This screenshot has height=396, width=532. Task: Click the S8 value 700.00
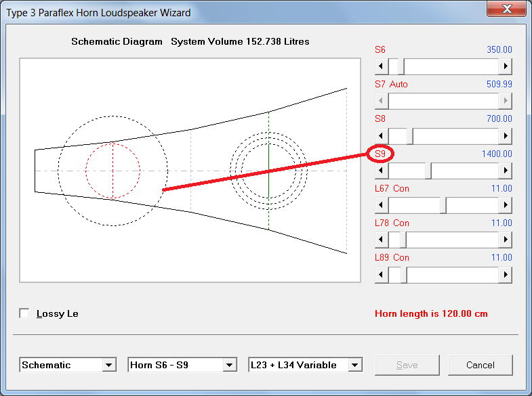pos(499,118)
